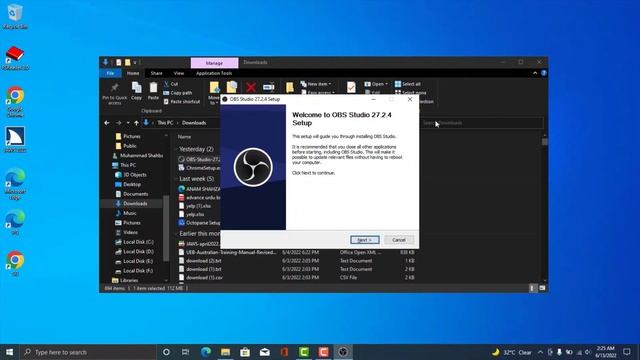
Task: Select This PC in navigation tree
Action: 124,165
